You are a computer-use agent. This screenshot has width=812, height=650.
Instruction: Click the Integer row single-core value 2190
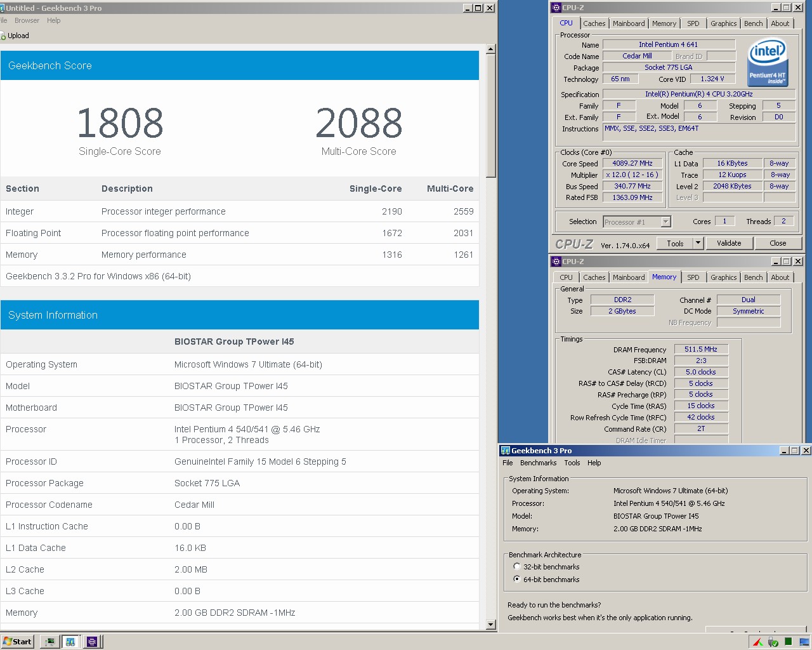click(x=392, y=211)
